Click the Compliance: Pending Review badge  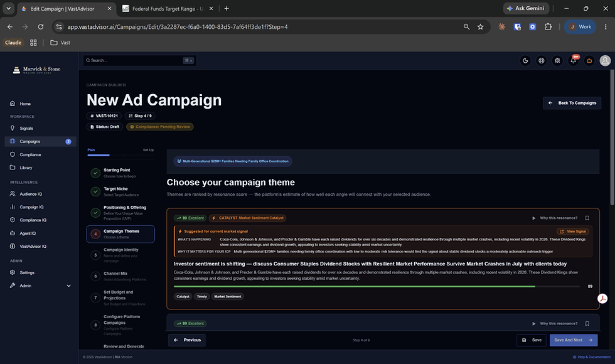point(159,127)
